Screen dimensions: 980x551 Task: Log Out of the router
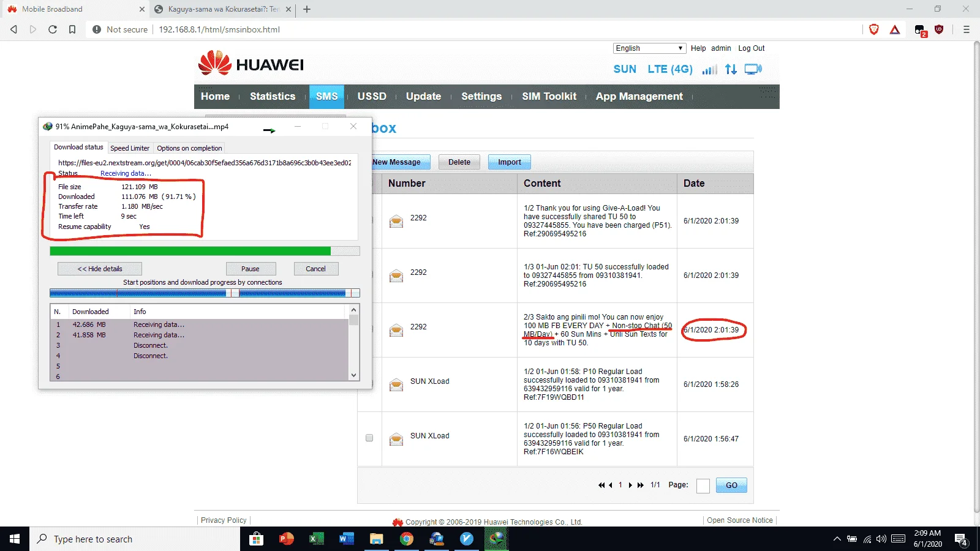(751, 48)
